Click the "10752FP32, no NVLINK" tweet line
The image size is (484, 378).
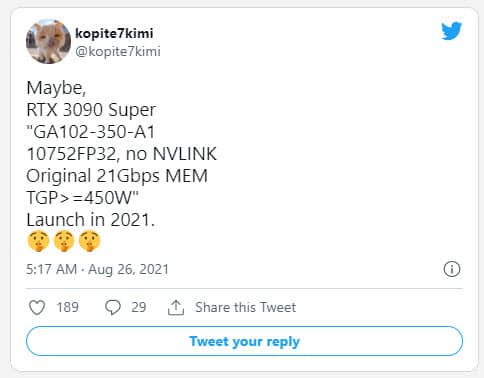tap(122, 154)
